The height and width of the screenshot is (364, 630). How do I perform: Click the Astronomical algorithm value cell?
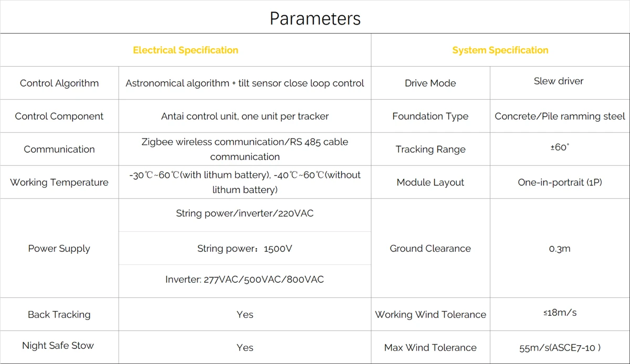(x=245, y=83)
